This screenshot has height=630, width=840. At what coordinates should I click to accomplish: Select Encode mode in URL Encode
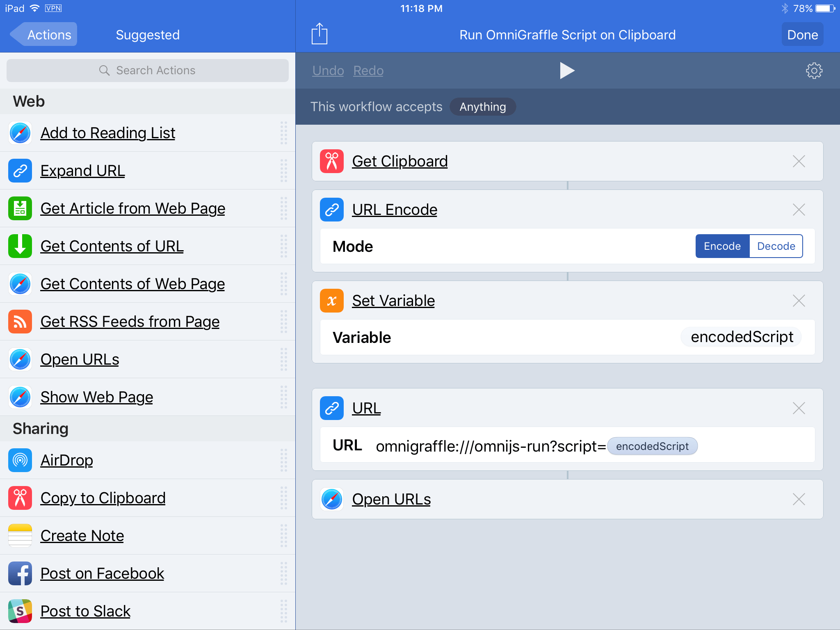pyautogui.click(x=722, y=246)
